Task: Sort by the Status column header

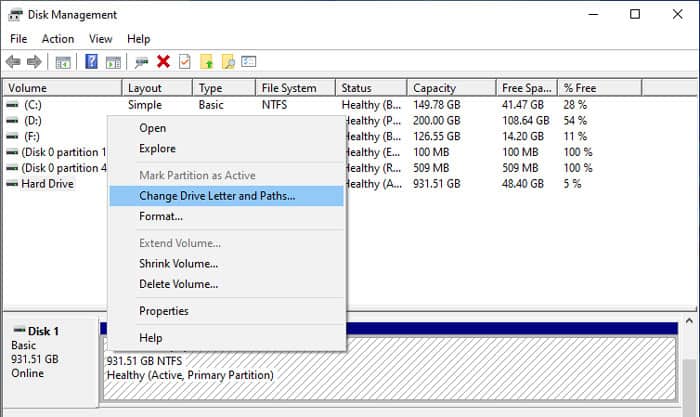Action: (371, 88)
